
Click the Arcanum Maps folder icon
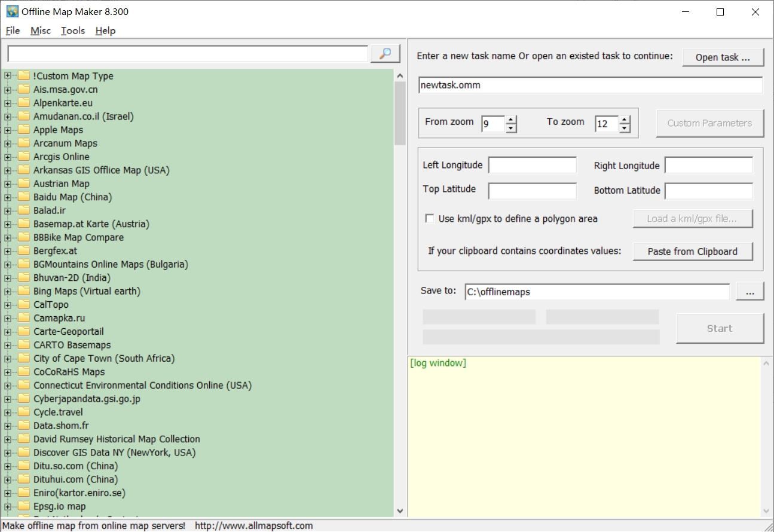(24, 143)
